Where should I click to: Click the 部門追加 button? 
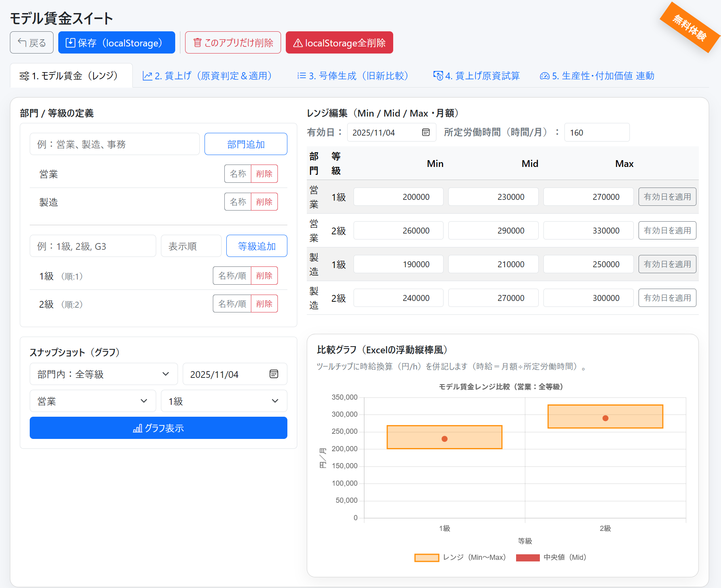point(246,144)
